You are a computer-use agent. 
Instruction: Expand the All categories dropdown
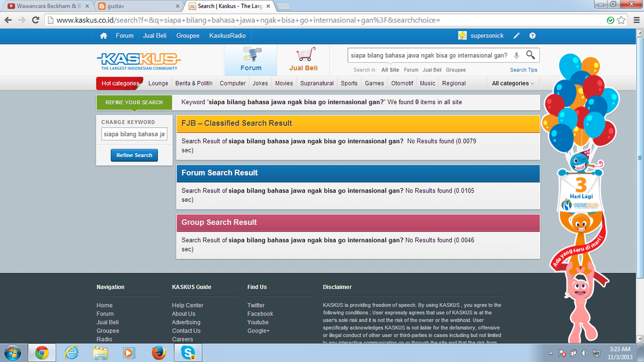[513, 83]
